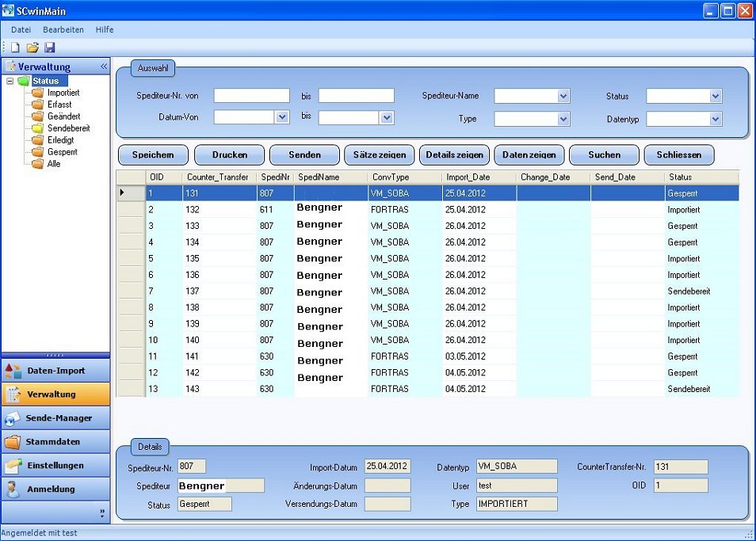Screen dimensions: 756x541
Task: Click the New document toolbar icon
Action: point(15,48)
